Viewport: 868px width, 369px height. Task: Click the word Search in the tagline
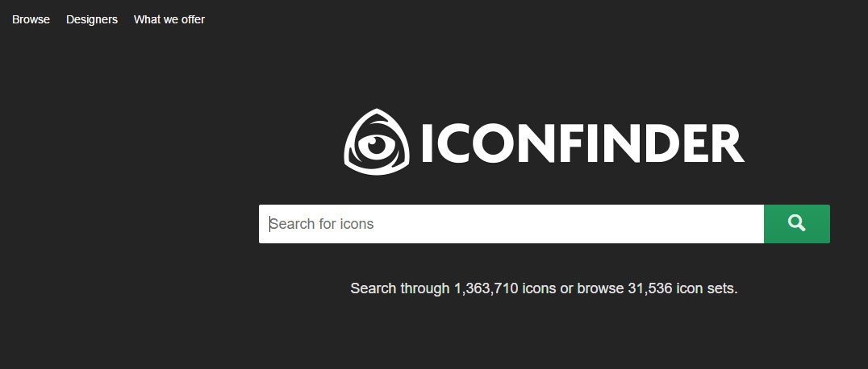coord(373,288)
